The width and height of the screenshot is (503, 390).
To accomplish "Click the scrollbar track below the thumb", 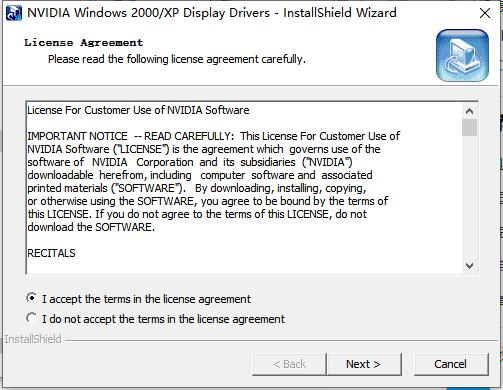I will pyautogui.click(x=469, y=197).
